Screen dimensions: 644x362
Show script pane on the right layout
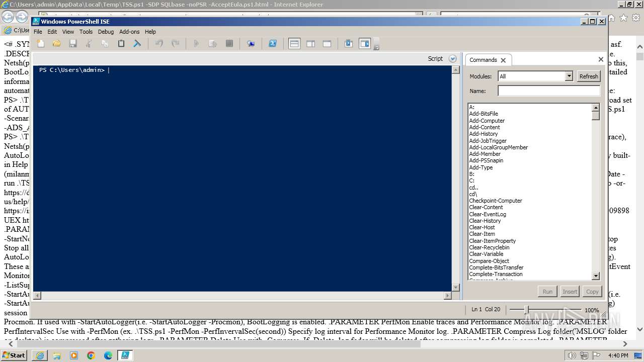click(310, 44)
